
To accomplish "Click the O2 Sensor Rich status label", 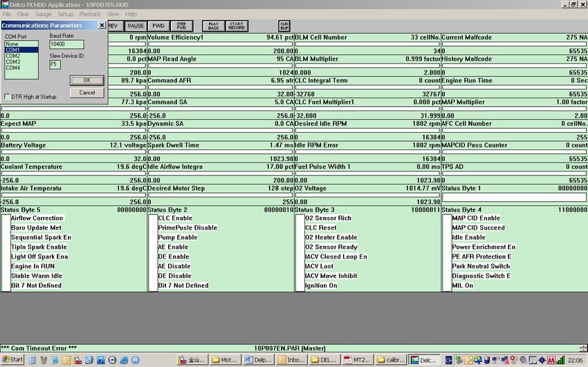I will pos(328,218).
